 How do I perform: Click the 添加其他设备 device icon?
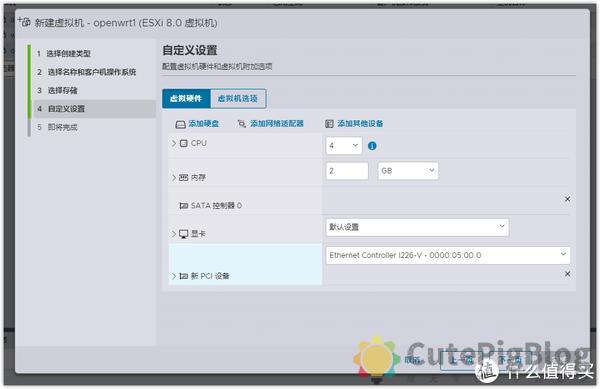coord(329,124)
